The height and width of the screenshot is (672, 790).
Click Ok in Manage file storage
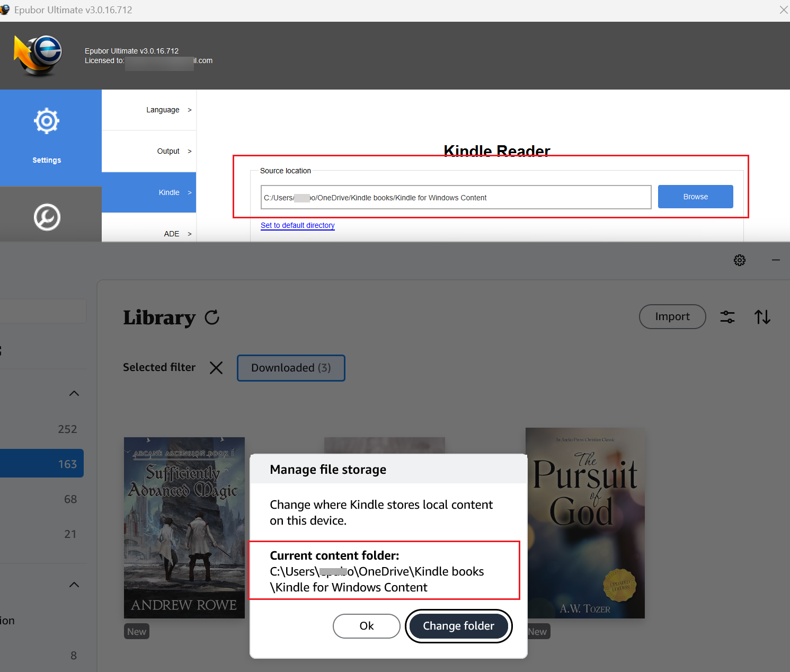(x=367, y=626)
